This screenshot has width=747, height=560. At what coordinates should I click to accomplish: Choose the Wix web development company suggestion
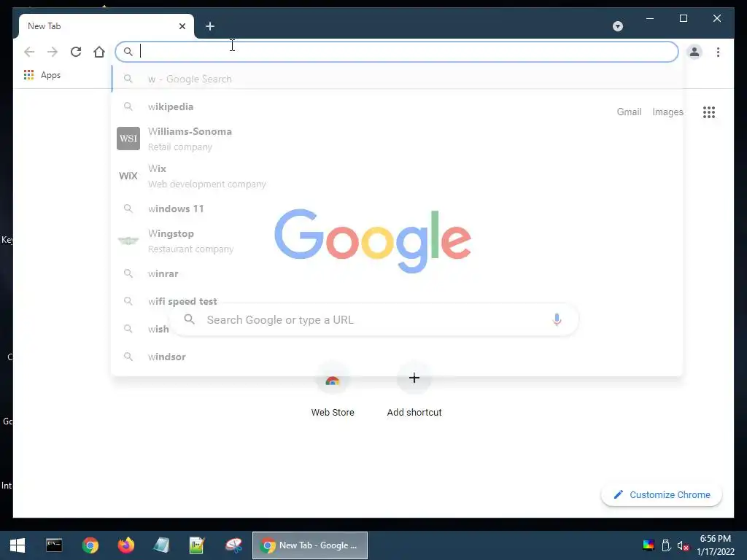click(x=397, y=176)
